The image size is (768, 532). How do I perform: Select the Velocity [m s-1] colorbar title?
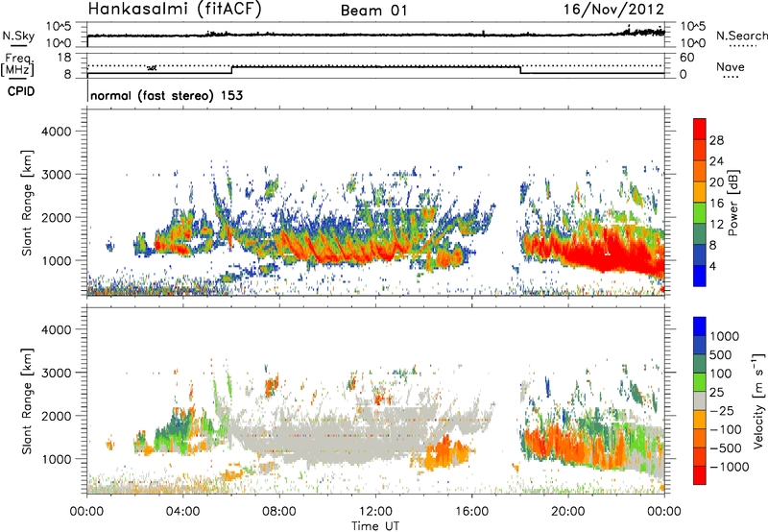pos(757,400)
